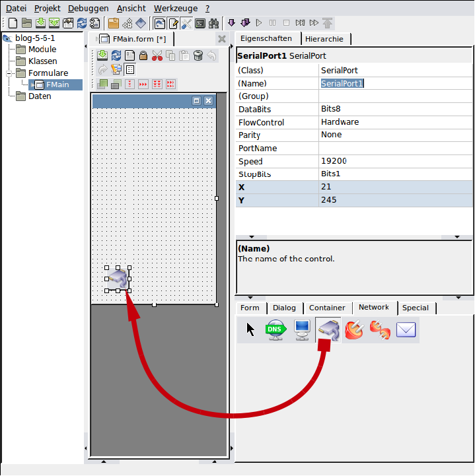Toggle the dotted grid button in form toolbar
The image size is (475, 476).
pos(130,69)
